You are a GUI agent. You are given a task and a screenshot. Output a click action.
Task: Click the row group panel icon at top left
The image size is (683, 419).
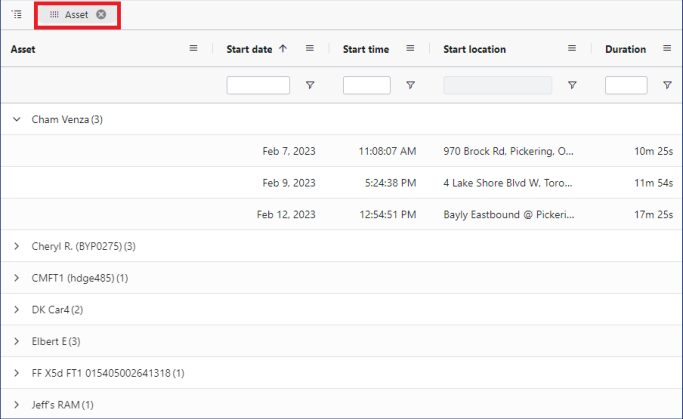(x=17, y=15)
